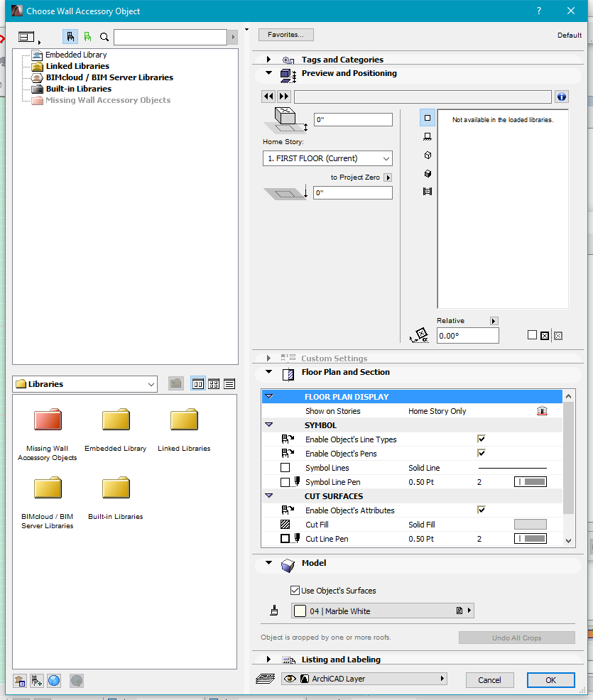Select the green find library parts icon
This screenshot has height=700, width=593.
(x=87, y=37)
